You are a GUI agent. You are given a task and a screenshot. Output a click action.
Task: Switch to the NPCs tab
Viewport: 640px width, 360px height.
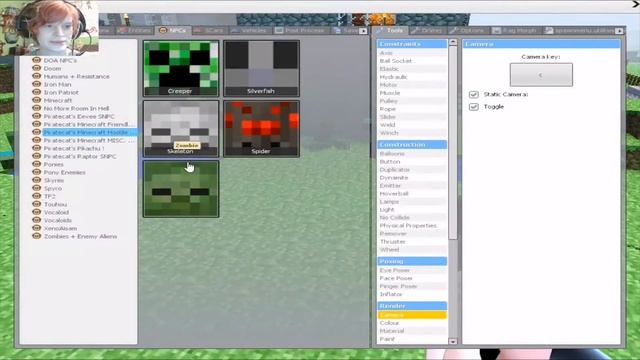coord(173,31)
